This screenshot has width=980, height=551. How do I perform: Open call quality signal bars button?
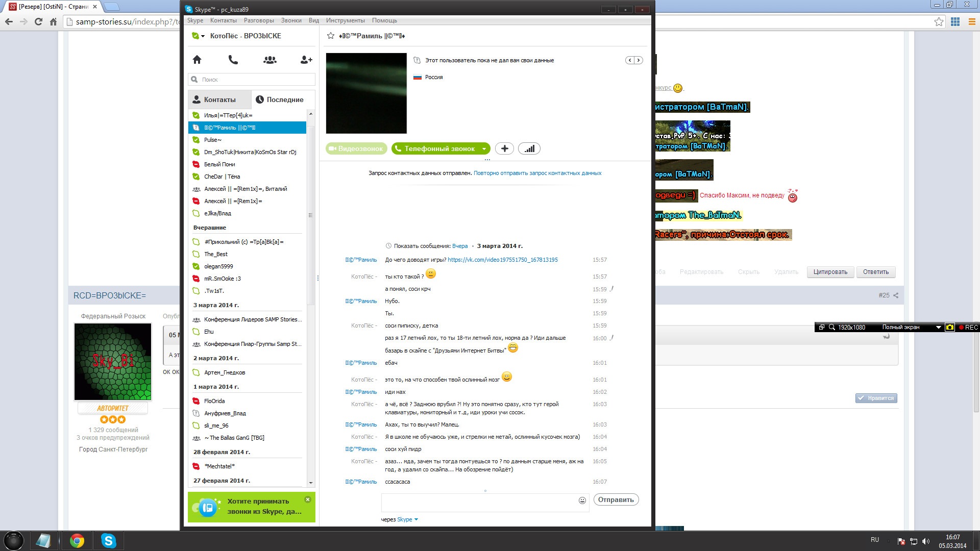(529, 148)
